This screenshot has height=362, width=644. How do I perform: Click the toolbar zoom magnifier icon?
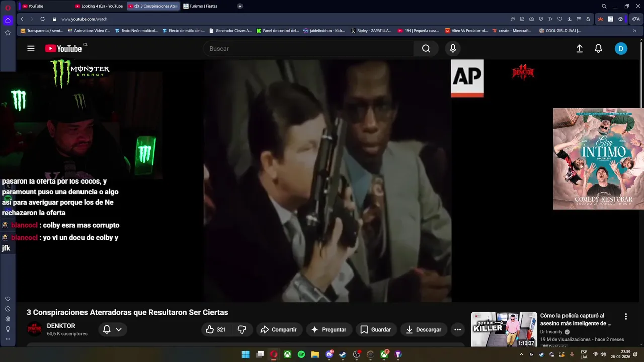(x=513, y=19)
